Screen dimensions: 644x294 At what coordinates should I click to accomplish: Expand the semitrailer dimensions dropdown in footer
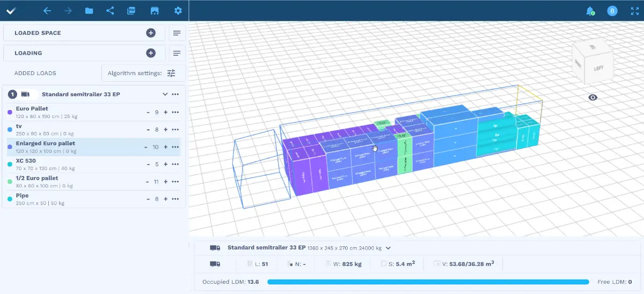[389, 248]
